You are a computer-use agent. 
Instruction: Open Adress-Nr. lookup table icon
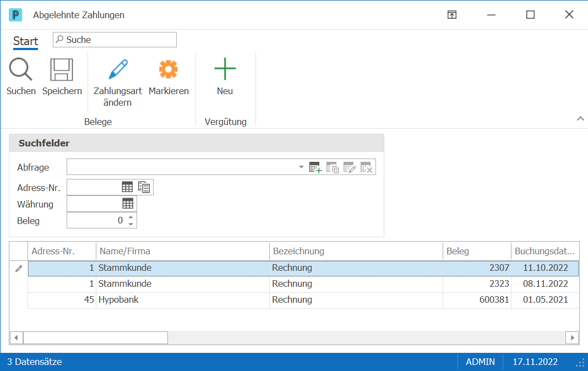click(128, 187)
